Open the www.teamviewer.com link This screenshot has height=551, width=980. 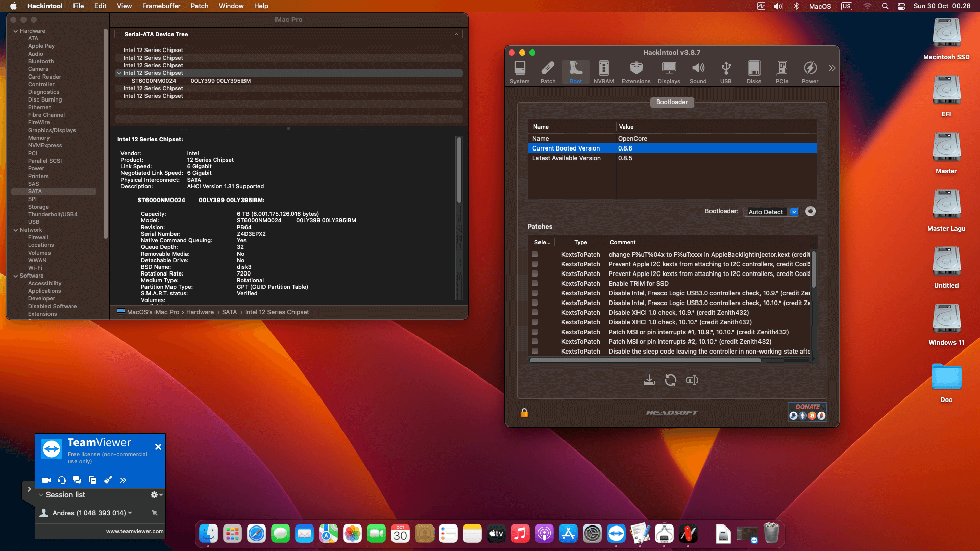(135, 531)
